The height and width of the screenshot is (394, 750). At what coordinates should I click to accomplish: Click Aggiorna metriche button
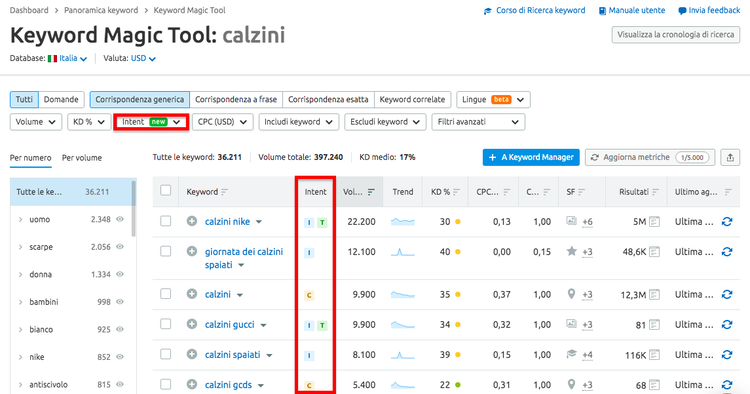pos(650,157)
